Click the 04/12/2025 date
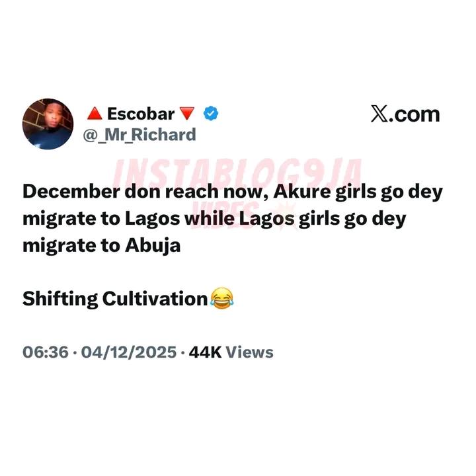Screen dimensions: 476x476 click(x=129, y=352)
